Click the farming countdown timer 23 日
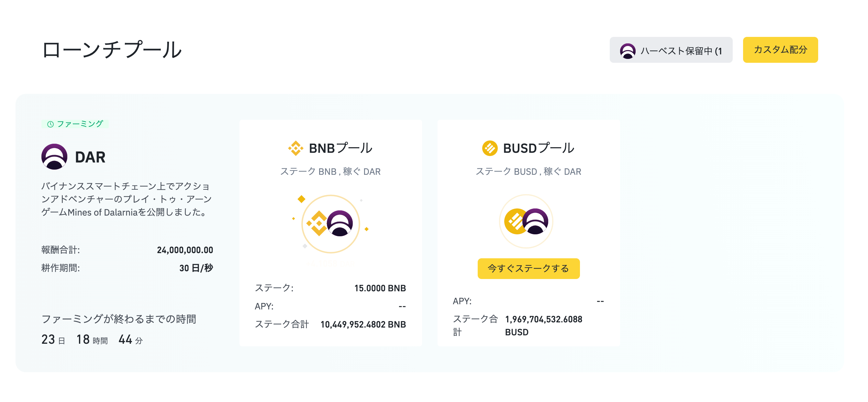The image size is (868, 402). click(53, 340)
